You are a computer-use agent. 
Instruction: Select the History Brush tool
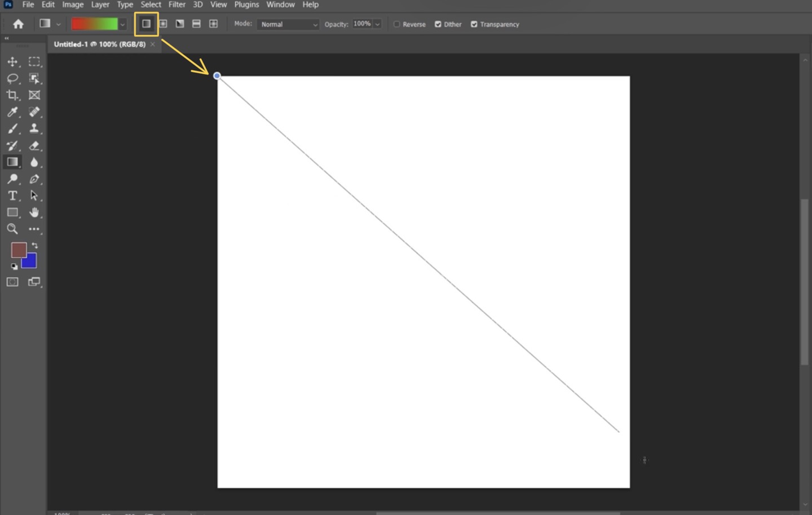[12, 145]
